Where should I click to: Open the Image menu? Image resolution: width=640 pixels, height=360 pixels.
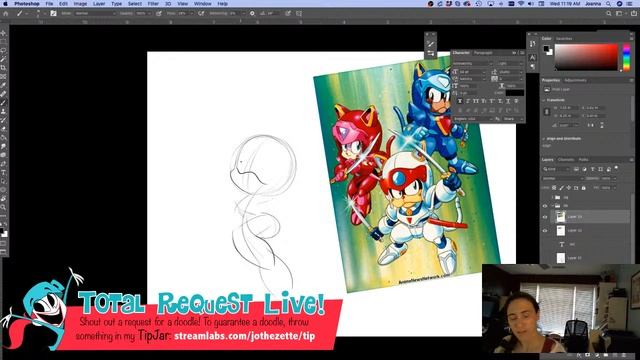click(80, 4)
